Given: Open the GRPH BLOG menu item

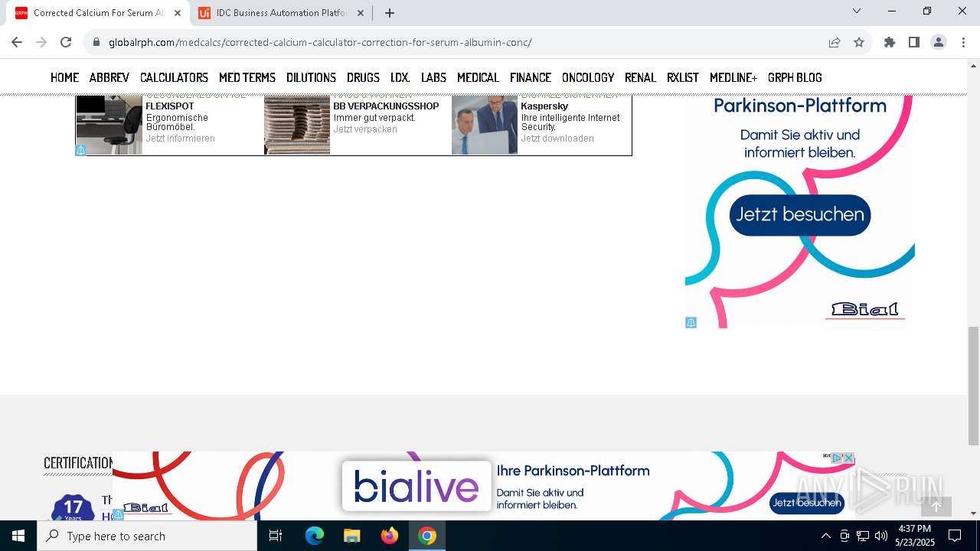Looking at the screenshot, I should (795, 77).
